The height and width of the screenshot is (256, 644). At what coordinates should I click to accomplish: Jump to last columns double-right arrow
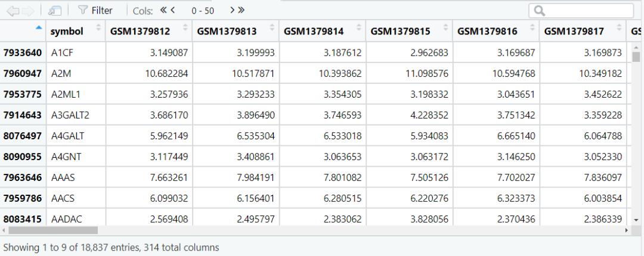pyautogui.click(x=241, y=10)
